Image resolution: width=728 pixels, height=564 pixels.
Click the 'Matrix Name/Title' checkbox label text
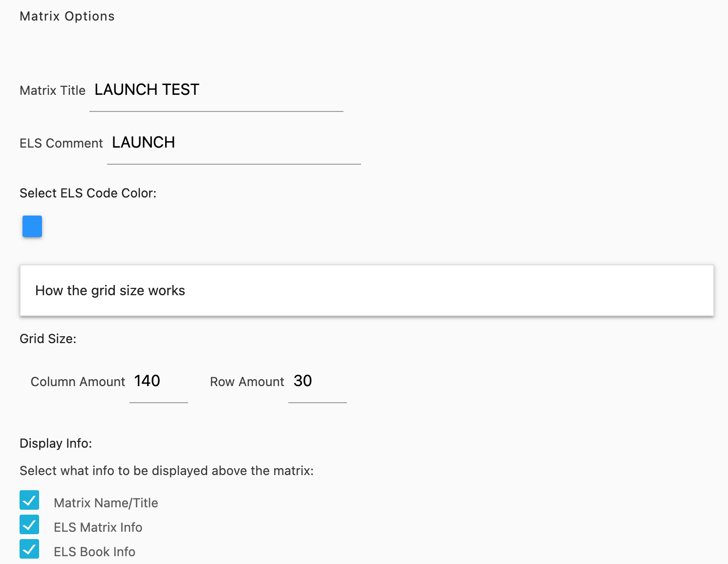106,503
